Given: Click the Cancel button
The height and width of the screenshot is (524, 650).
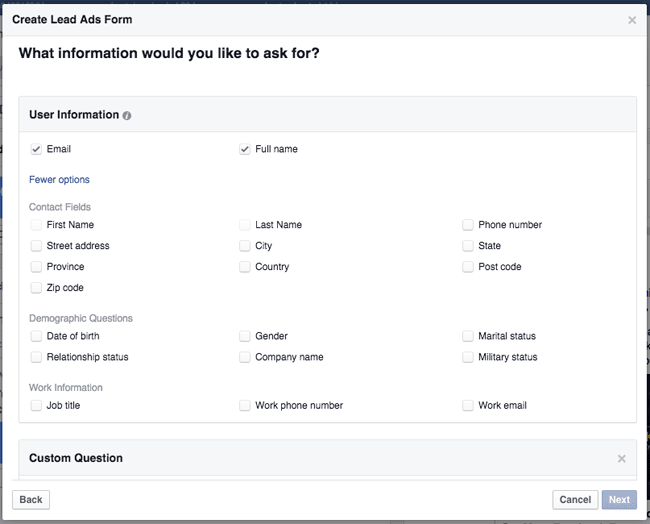Looking at the screenshot, I should (575, 500).
